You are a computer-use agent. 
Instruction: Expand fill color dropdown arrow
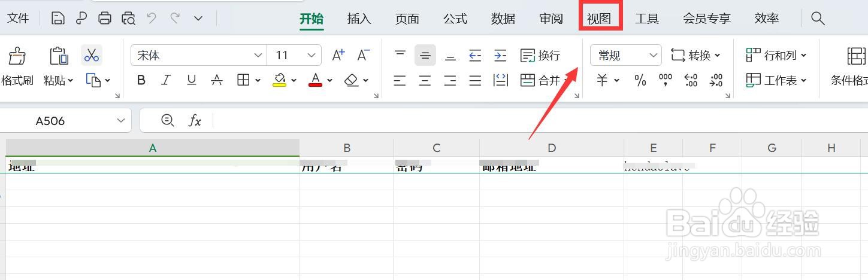click(294, 80)
